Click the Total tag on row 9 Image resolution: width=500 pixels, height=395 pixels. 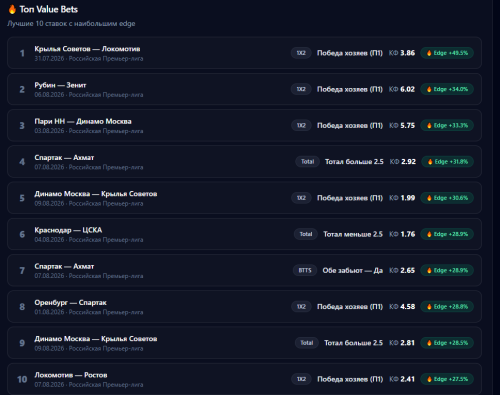(307, 343)
